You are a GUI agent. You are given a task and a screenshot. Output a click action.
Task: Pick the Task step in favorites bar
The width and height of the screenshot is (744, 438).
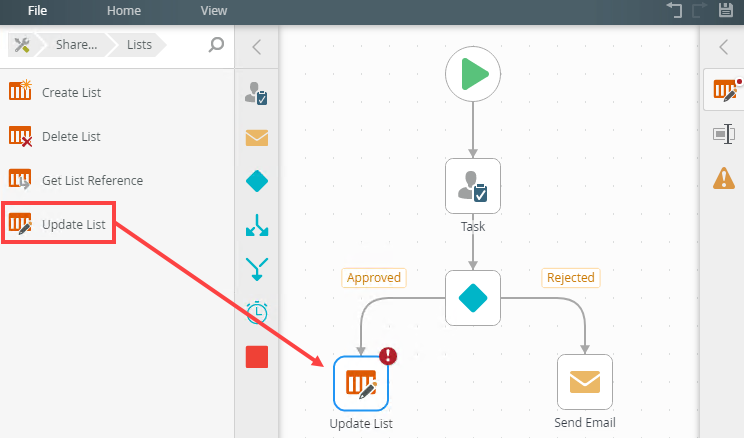coord(257,93)
